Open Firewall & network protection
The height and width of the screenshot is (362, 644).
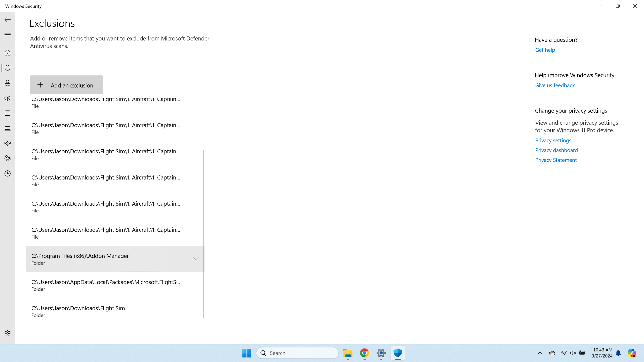coord(8,98)
